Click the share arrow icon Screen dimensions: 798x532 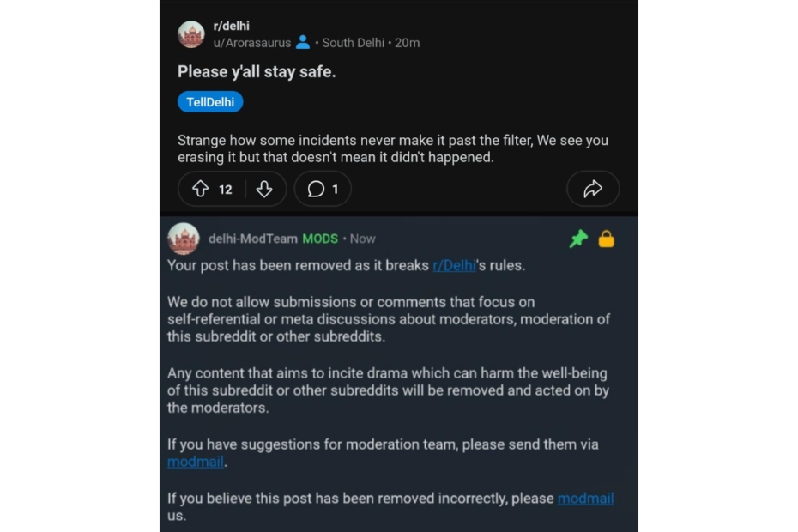click(593, 190)
